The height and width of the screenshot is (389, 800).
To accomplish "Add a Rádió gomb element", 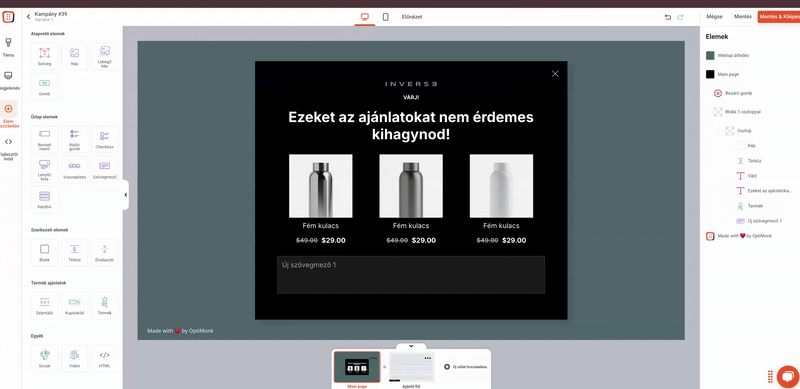I will click(74, 139).
